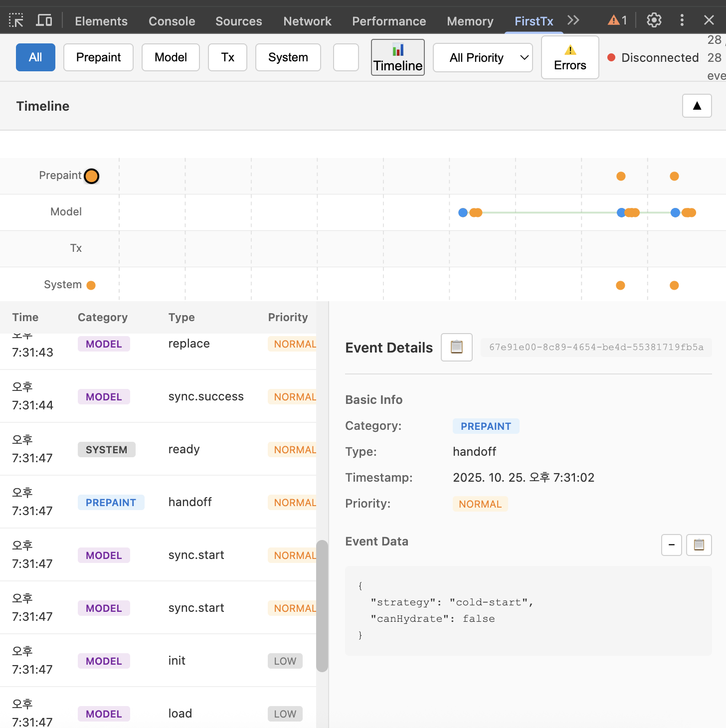Select the All category filter
Image resolution: width=726 pixels, height=728 pixels.
pyautogui.click(x=35, y=57)
